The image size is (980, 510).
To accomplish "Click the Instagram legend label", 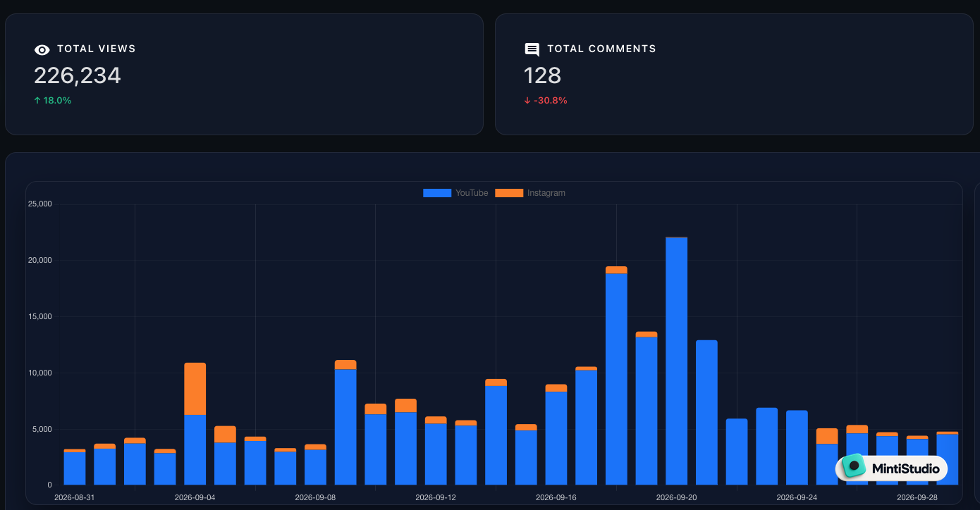I will 546,193.
